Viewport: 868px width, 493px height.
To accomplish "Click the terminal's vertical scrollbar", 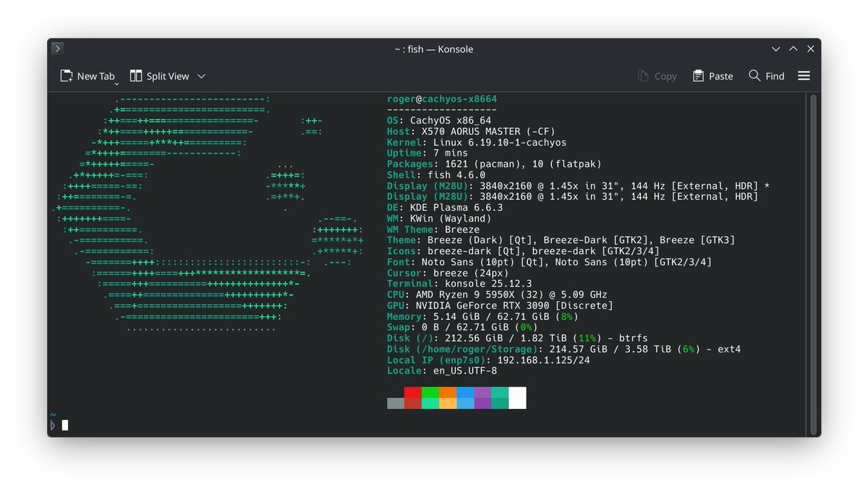I will click(814, 264).
